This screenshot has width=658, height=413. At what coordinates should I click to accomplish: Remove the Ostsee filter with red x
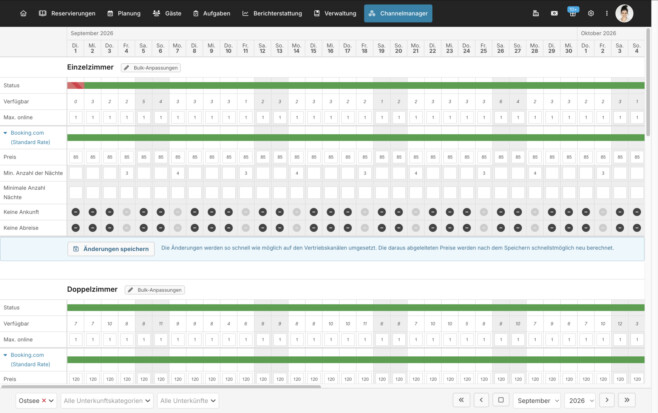[44, 400]
